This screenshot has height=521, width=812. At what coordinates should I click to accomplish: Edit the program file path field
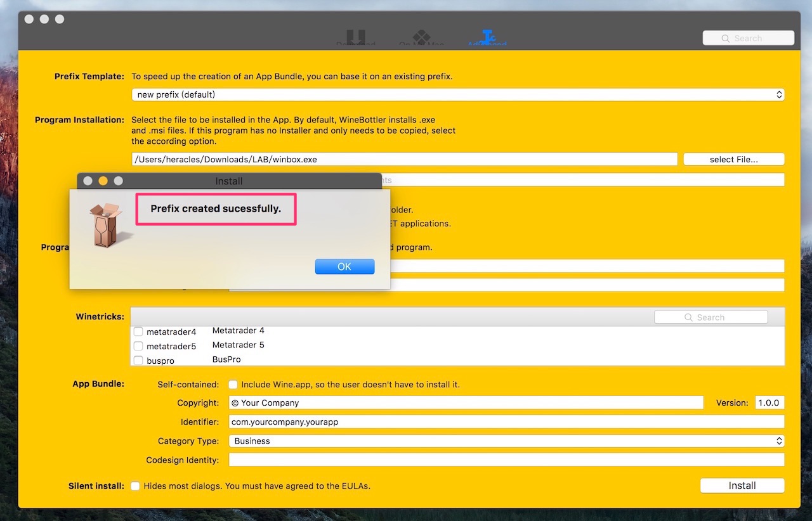tap(405, 159)
